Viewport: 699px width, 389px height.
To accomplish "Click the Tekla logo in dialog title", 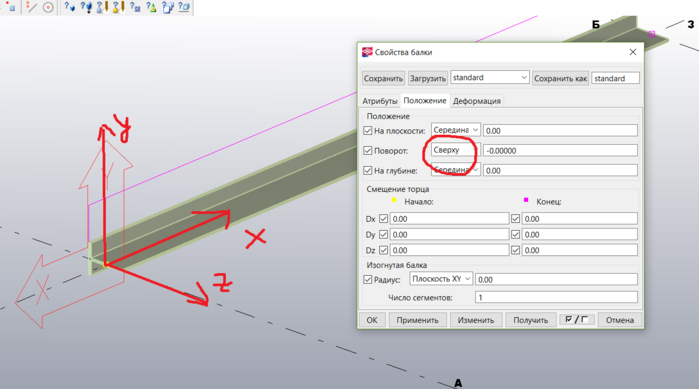I will 367,52.
